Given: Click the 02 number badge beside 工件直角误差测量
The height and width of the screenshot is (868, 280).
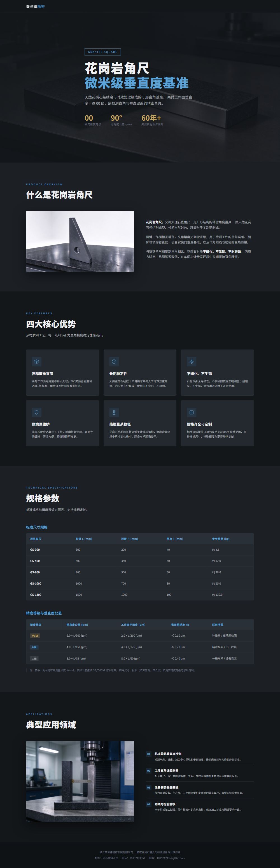Looking at the screenshot, I should pyautogui.click(x=149, y=771).
